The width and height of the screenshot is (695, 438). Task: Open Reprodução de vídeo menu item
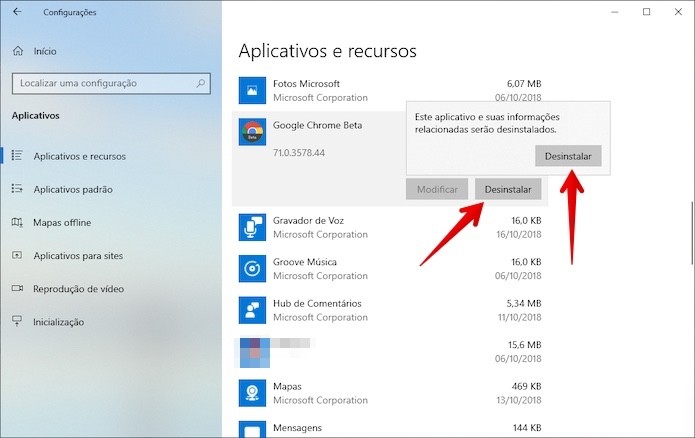coord(78,289)
